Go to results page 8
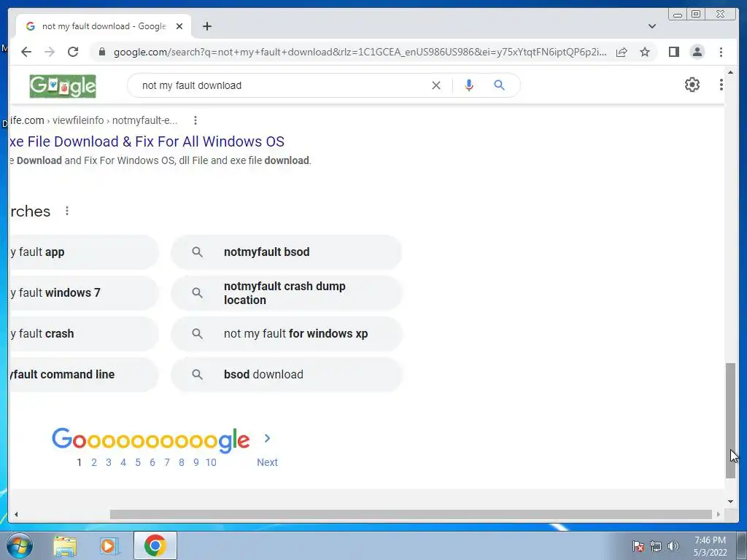Screen dimensions: 747x560 [182, 462]
